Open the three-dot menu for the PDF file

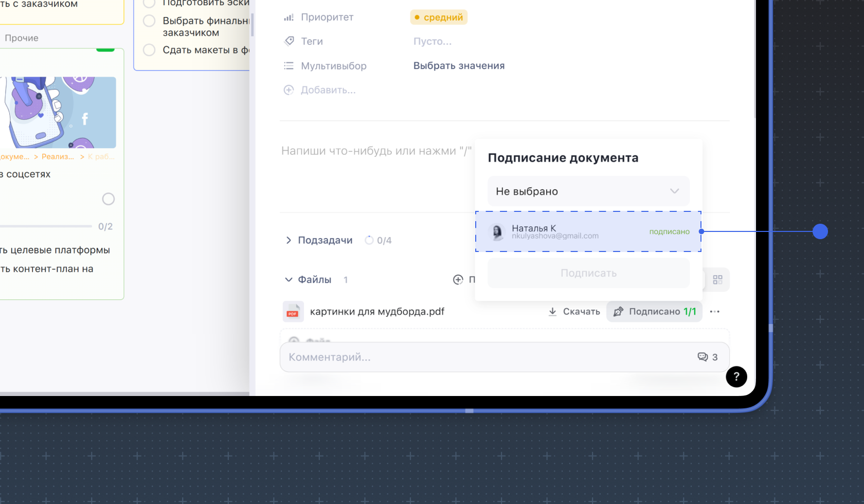coord(714,312)
